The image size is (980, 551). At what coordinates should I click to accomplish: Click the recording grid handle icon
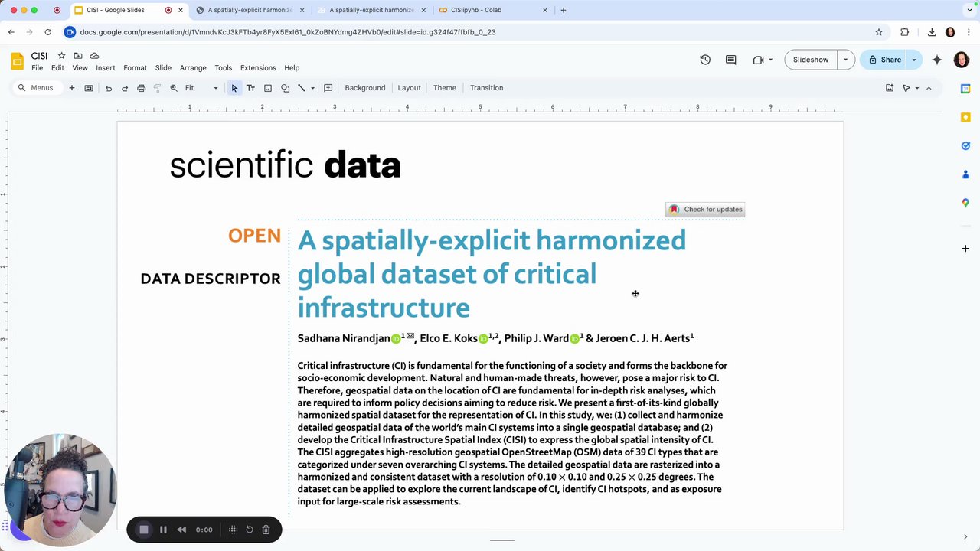point(233,530)
